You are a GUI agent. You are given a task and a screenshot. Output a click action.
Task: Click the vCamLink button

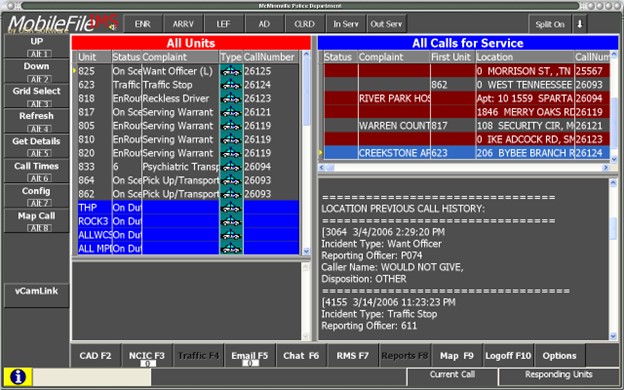click(36, 295)
